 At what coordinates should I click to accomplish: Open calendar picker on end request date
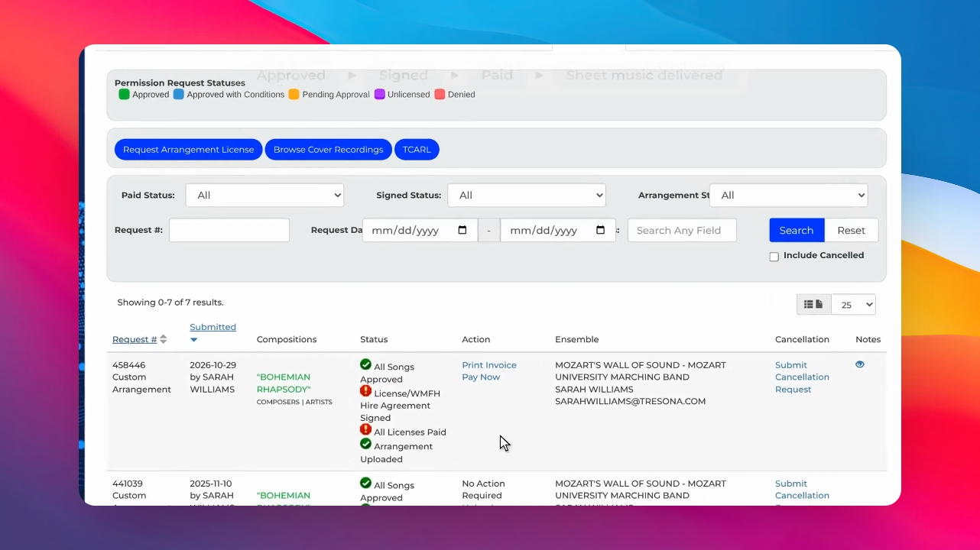[600, 230]
